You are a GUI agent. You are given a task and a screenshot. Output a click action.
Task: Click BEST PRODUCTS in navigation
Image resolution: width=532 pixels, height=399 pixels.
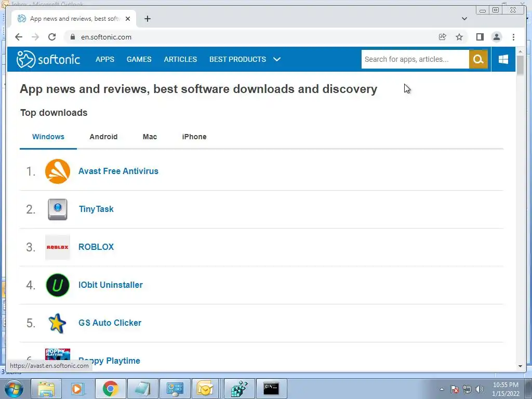tap(237, 59)
